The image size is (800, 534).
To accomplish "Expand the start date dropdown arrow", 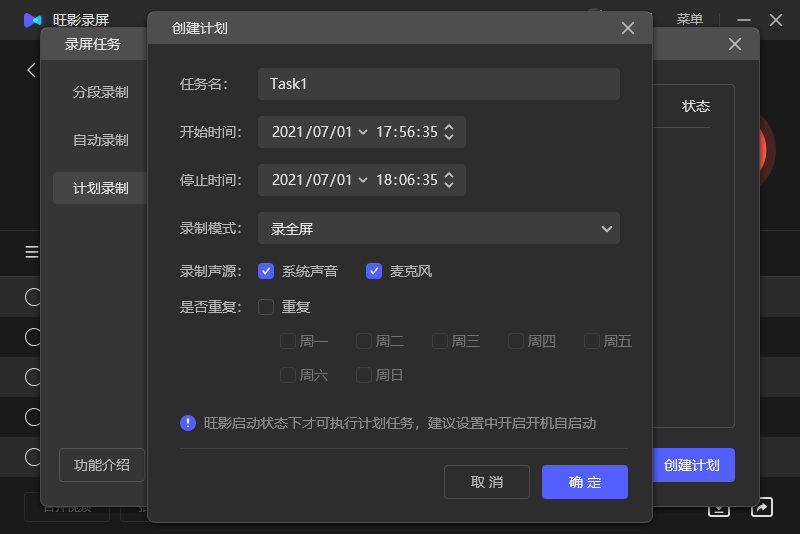I will pyautogui.click(x=362, y=132).
